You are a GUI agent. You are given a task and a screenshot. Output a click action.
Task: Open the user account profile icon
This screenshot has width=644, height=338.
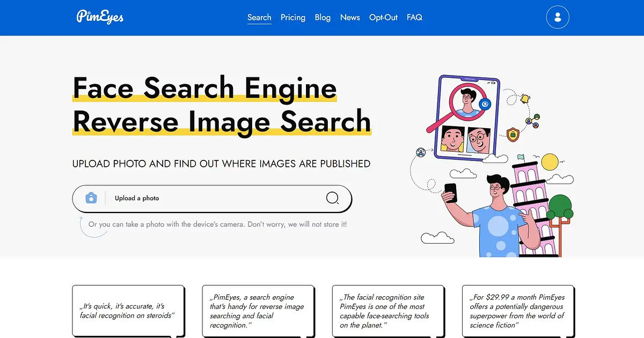[x=558, y=17]
